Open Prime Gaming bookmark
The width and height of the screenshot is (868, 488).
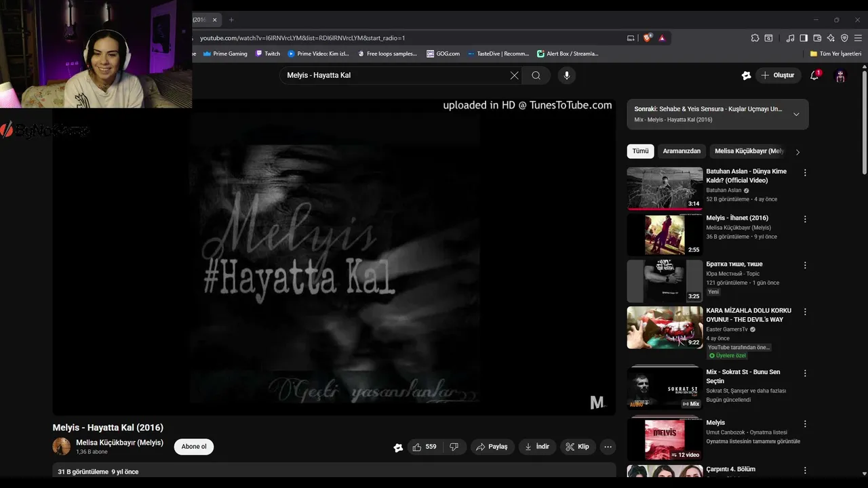point(226,54)
